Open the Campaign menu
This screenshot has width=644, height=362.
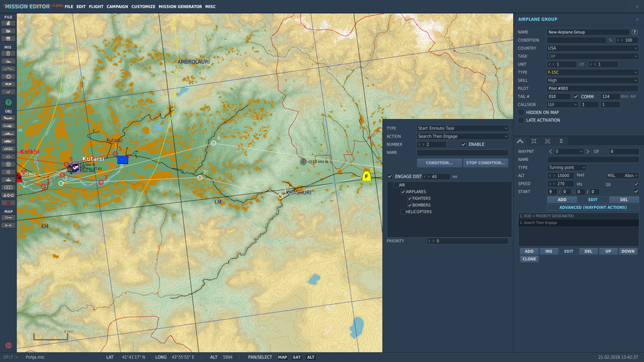(x=117, y=6)
